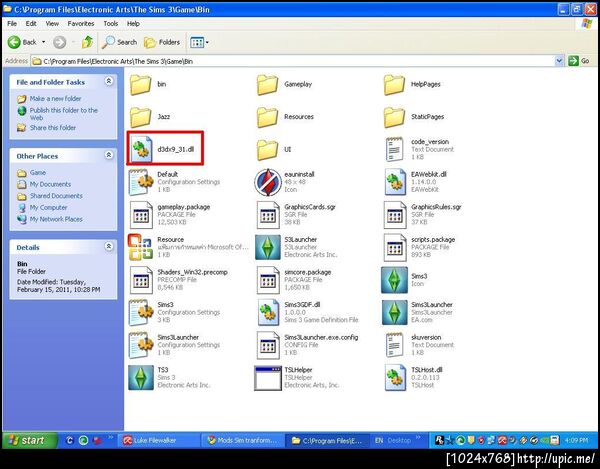Open the Help menu

[133, 24]
